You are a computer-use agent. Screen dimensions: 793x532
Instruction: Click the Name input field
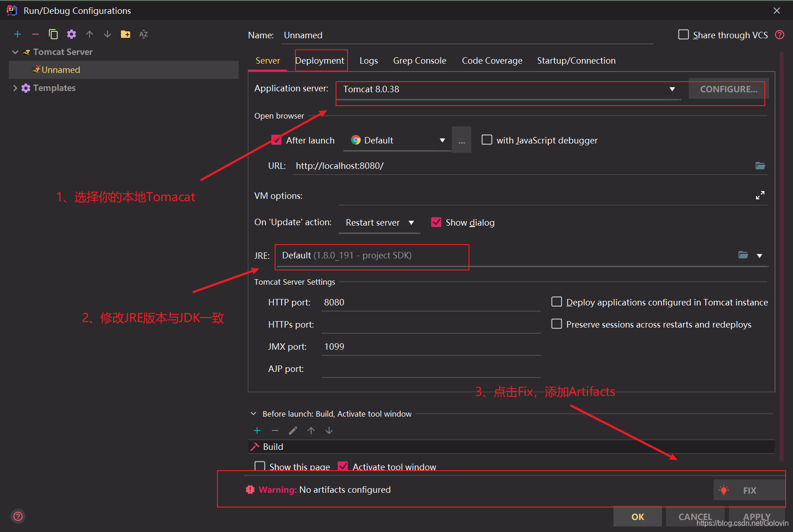click(467, 35)
